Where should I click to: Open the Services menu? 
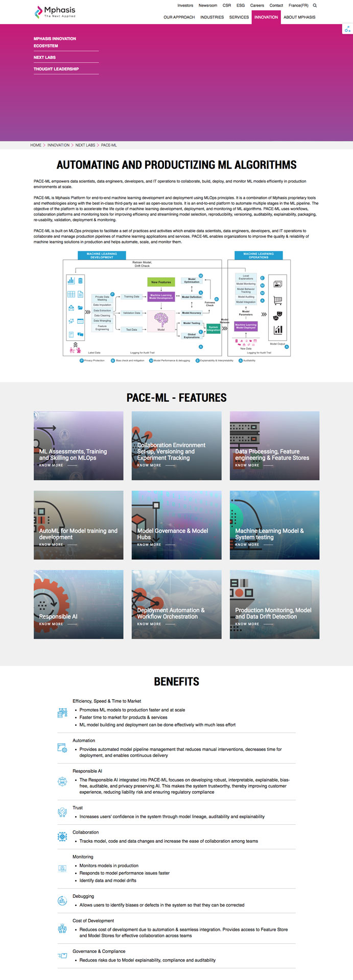pyautogui.click(x=239, y=17)
